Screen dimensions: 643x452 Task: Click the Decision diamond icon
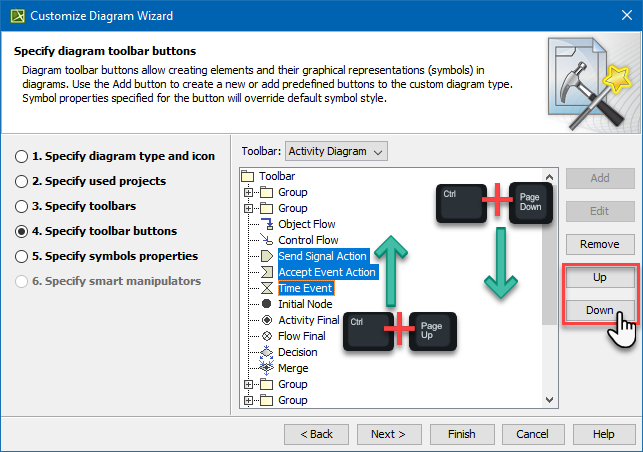coord(267,352)
